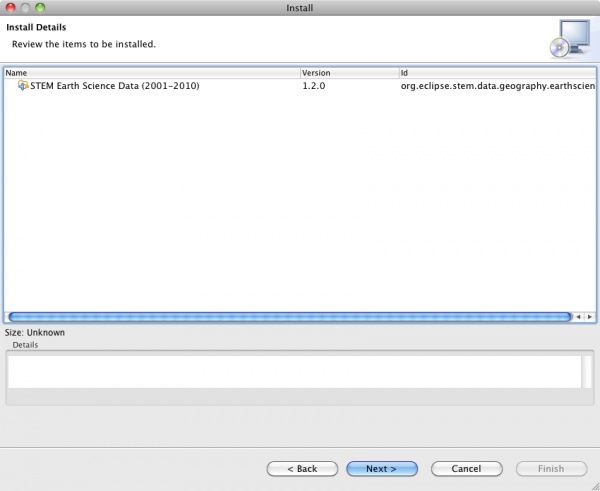Click the right scroll arrow of the table
This screenshot has height=491, width=600.
point(588,316)
